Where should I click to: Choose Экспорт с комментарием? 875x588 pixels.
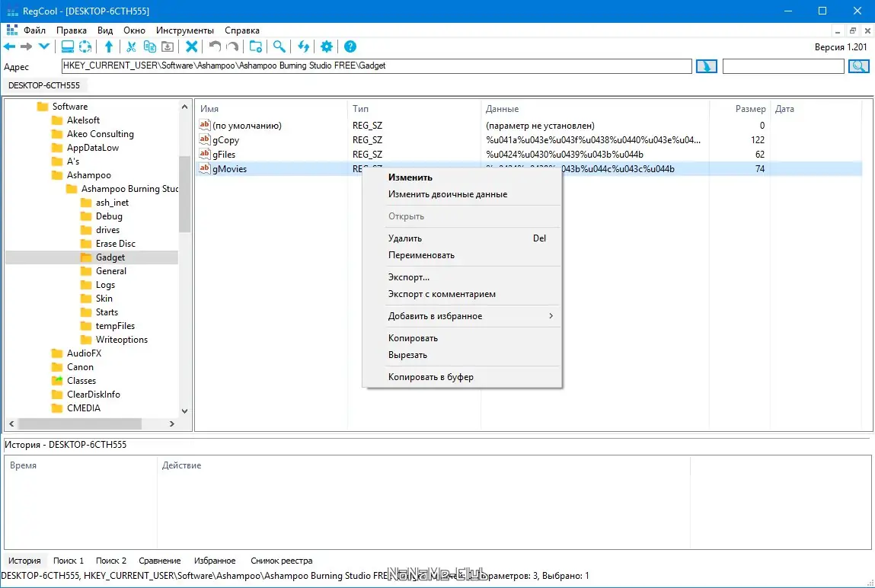pos(461,294)
